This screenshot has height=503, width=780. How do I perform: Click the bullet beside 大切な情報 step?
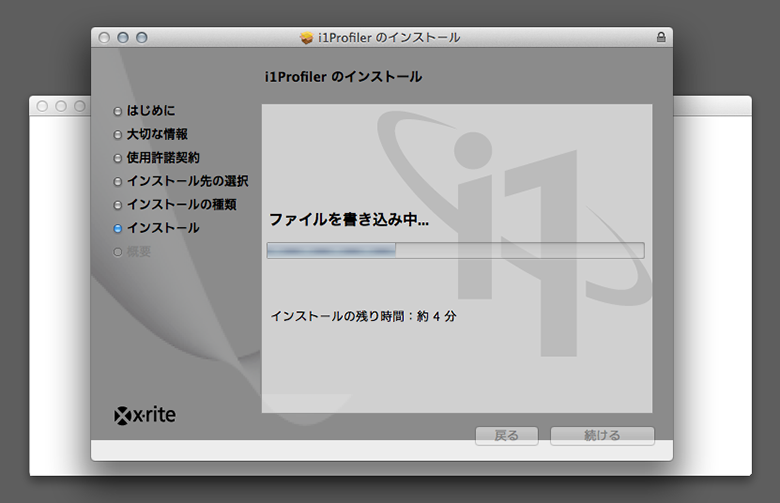coord(118,134)
